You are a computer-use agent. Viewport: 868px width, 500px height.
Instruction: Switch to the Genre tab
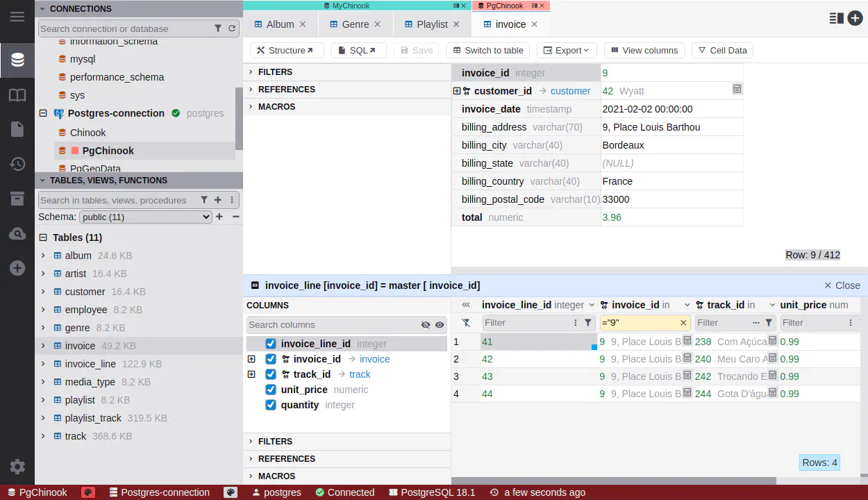pyautogui.click(x=355, y=24)
